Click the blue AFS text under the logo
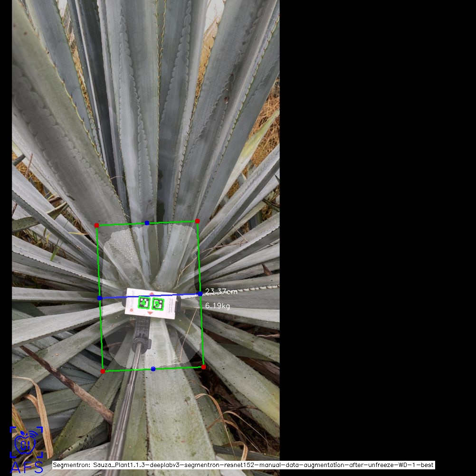Screen dimensions: 476x476 tap(27, 467)
